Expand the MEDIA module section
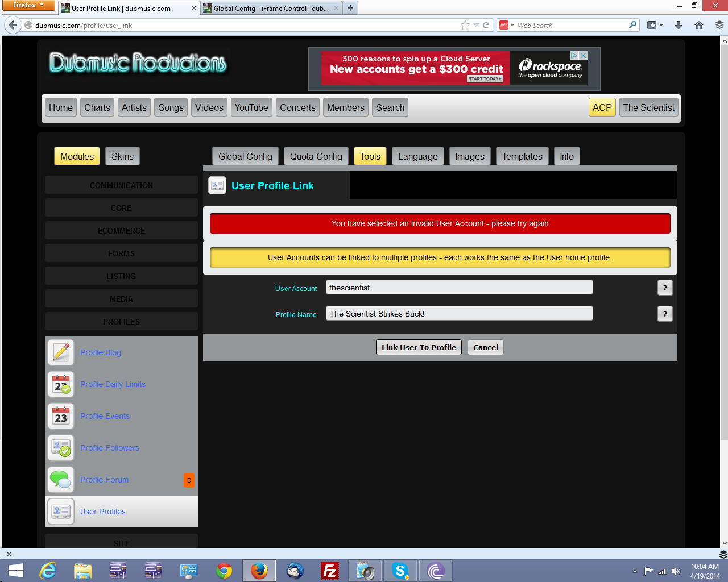 121,299
